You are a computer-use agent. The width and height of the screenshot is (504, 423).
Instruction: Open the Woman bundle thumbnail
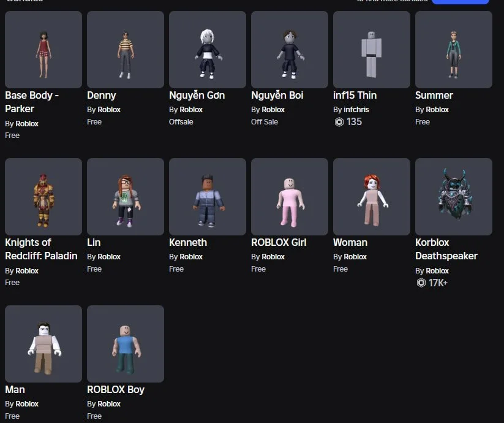pos(372,197)
